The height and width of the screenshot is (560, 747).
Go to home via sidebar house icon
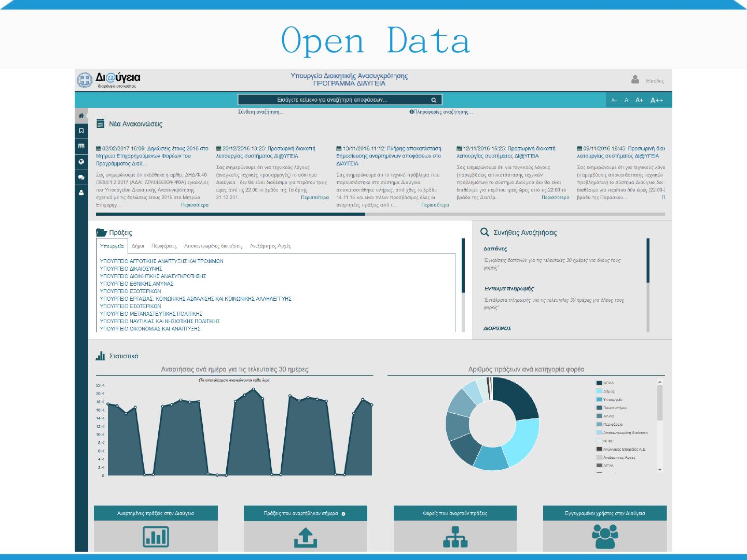[x=81, y=116]
